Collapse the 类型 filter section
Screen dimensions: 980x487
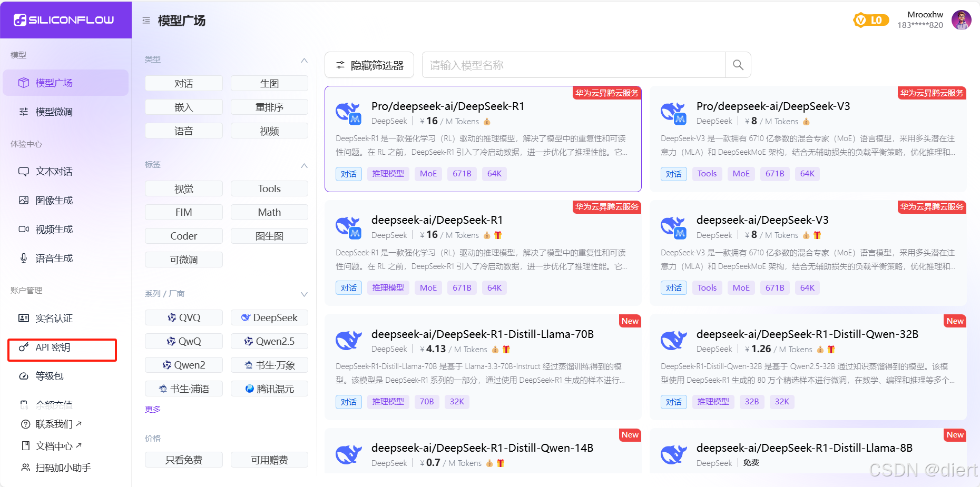pos(304,60)
